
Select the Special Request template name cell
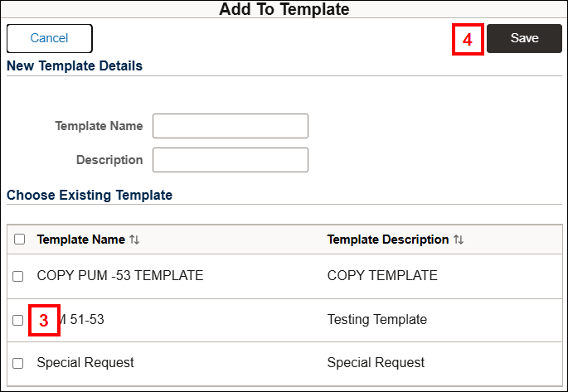85,362
